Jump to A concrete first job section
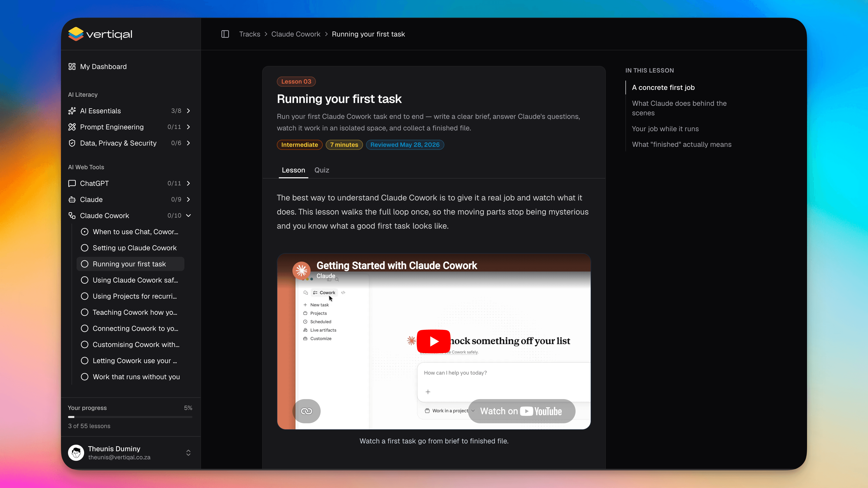 click(x=663, y=88)
